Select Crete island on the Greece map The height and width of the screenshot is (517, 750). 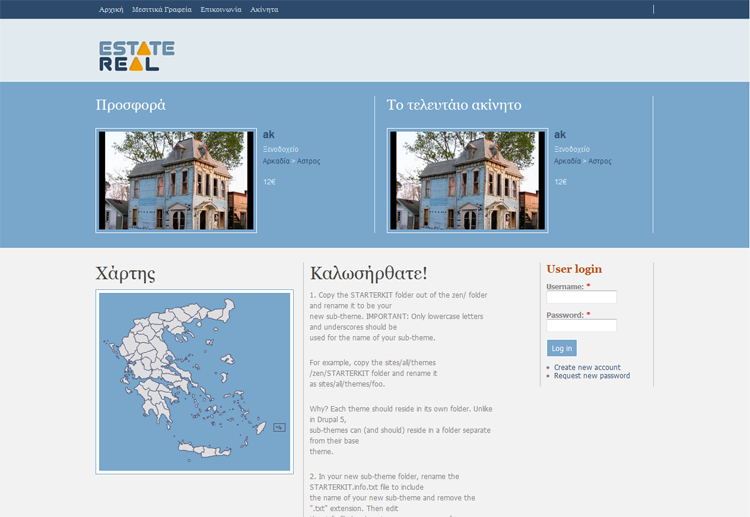pos(205,450)
